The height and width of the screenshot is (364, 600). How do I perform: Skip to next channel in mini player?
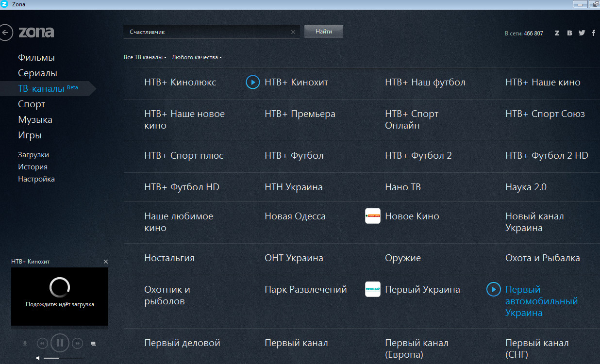(77, 343)
